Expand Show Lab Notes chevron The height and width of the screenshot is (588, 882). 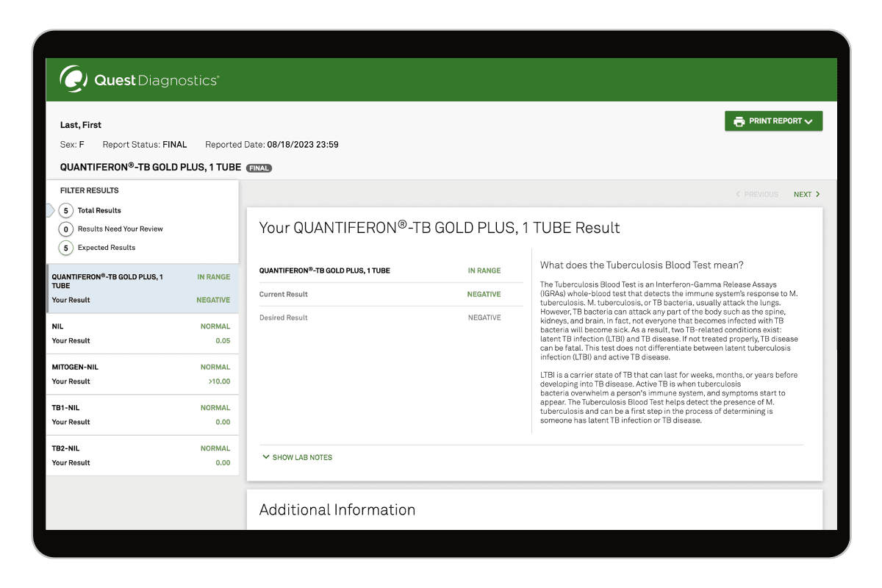[x=266, y=457]
